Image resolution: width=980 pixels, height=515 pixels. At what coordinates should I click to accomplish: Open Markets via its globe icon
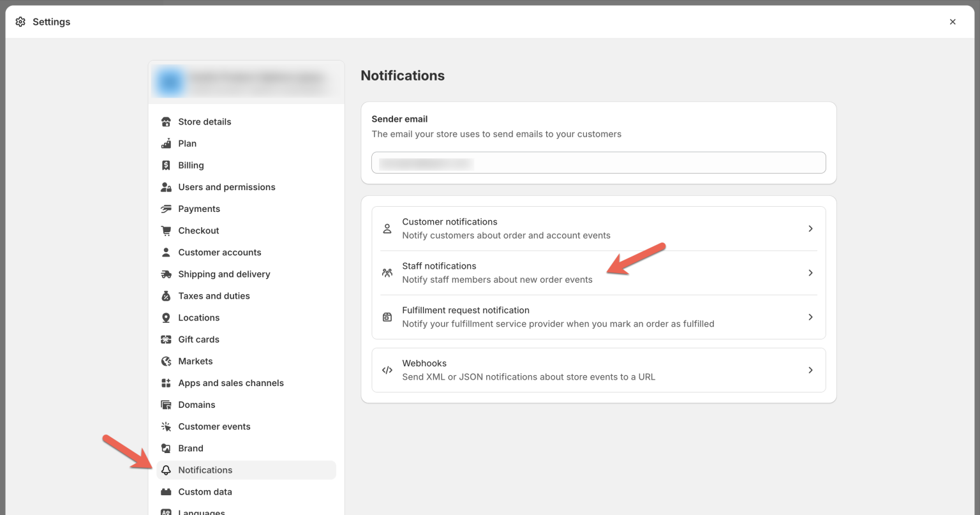click(166, 361)
